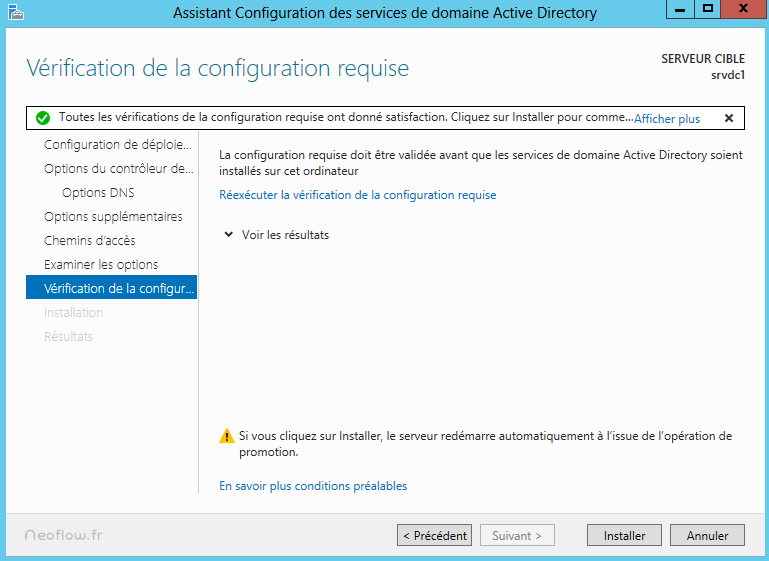This screenshot has height=561, width=769.
Task: Open the Afficher plus link
Action: point(667,118)
